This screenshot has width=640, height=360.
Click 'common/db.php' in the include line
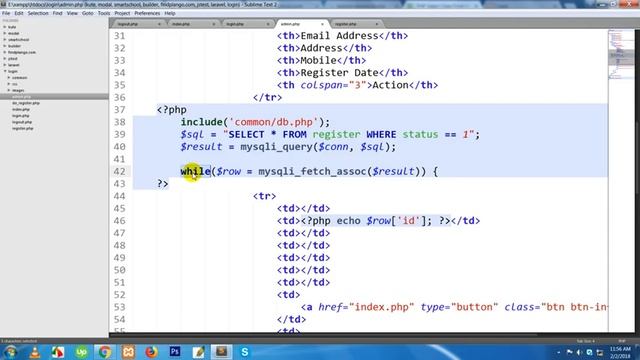pos(274,122)
